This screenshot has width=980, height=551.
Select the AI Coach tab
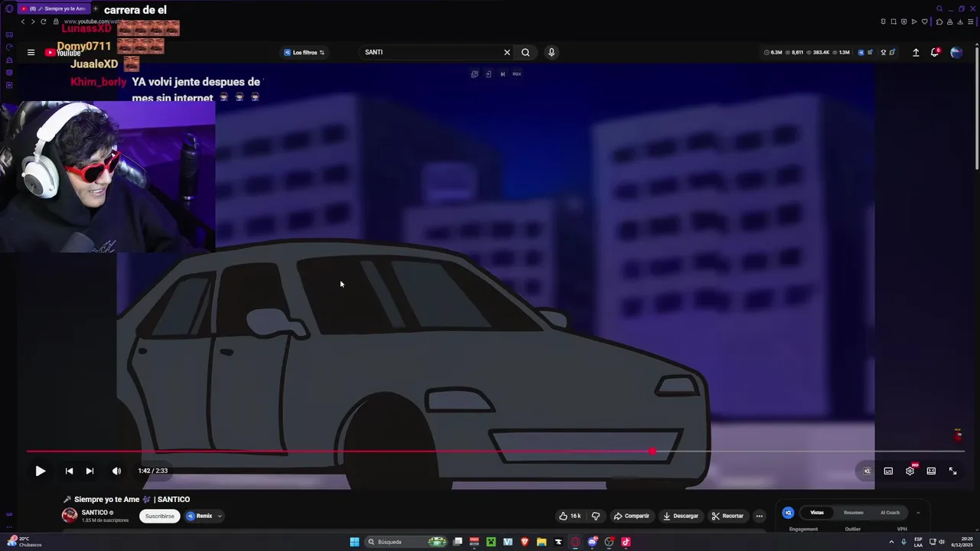click(890, 513)
